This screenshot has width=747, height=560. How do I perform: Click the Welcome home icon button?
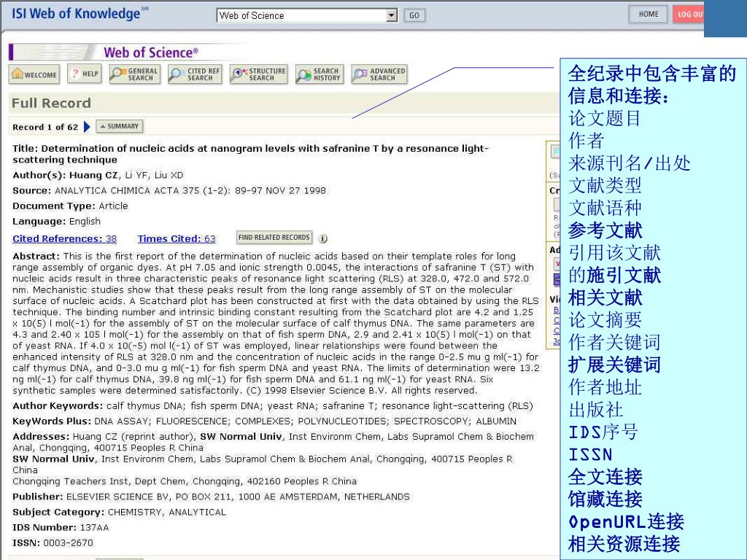click(34, 74)
